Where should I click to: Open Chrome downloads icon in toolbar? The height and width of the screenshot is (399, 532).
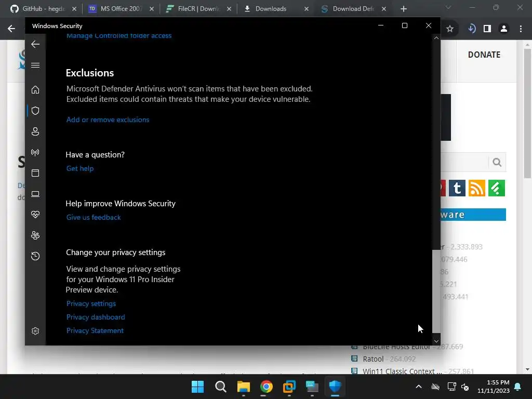click(x=472, y=29)
